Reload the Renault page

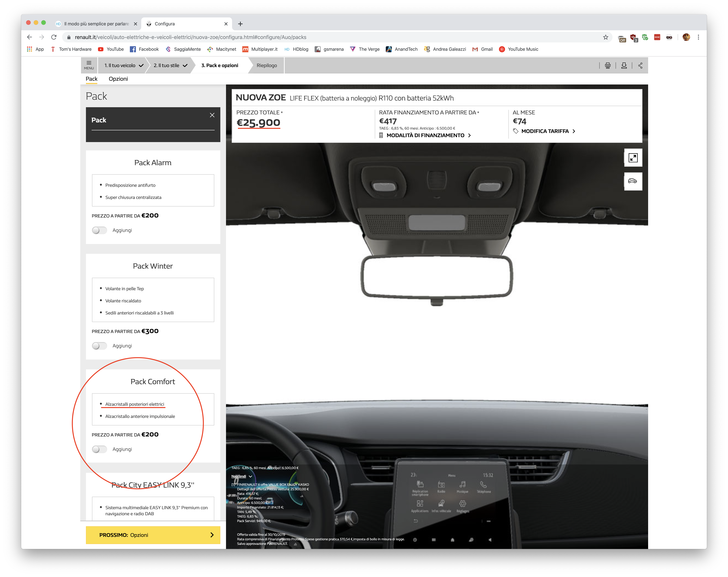tap(54, 37)
